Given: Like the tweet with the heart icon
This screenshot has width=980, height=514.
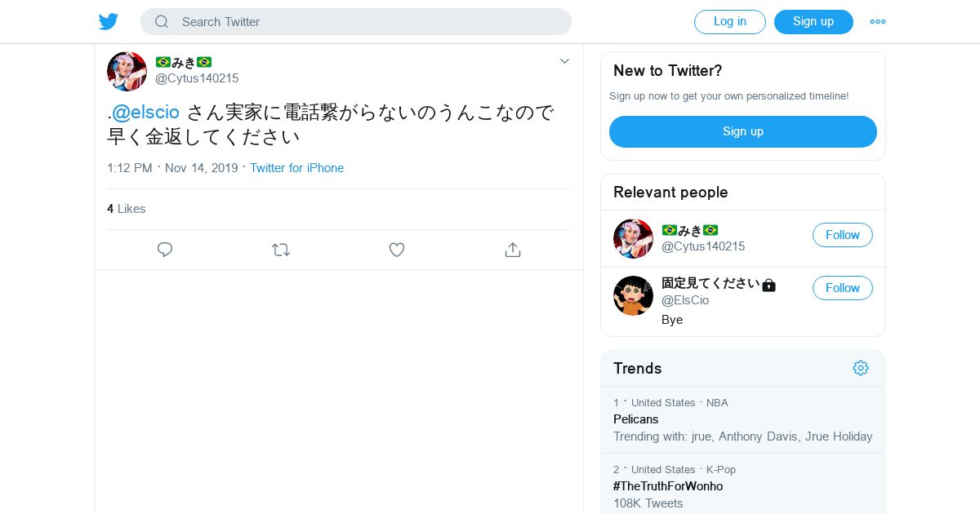Looking at the screenshot, I should 397,250.
